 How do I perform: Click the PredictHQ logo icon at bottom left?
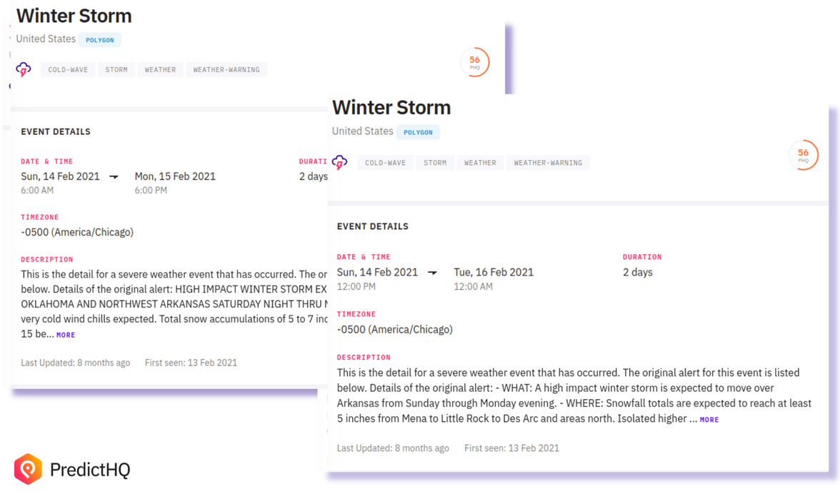tap(29, 470)
